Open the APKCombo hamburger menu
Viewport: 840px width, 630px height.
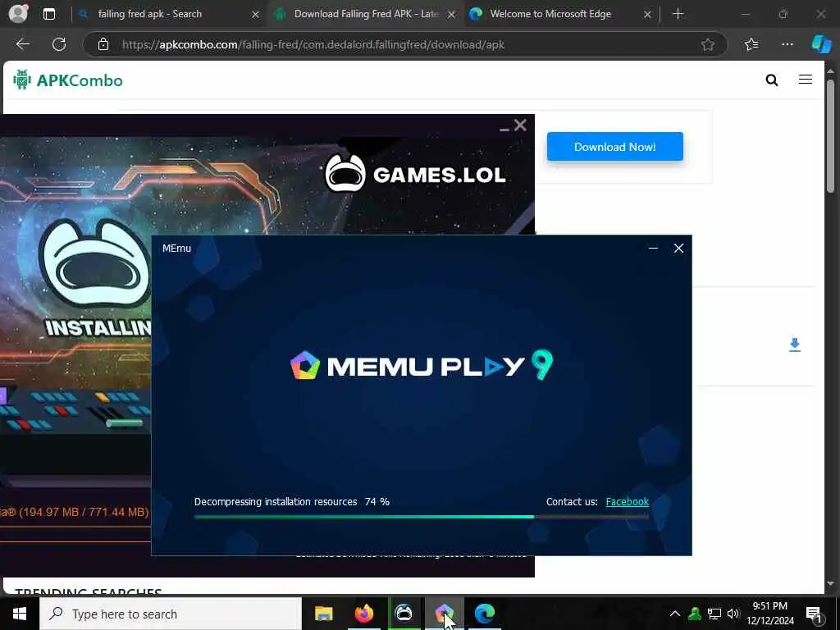click(x=806, y=80)
